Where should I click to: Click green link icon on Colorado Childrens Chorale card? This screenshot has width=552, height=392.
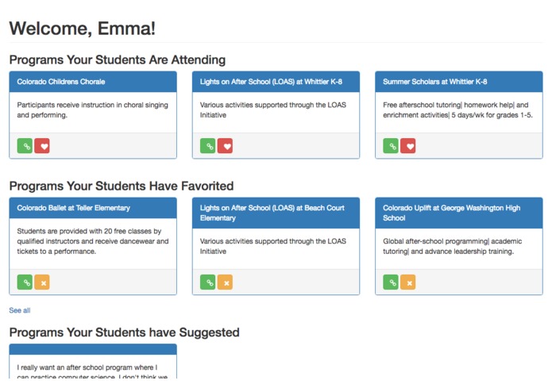25,146
